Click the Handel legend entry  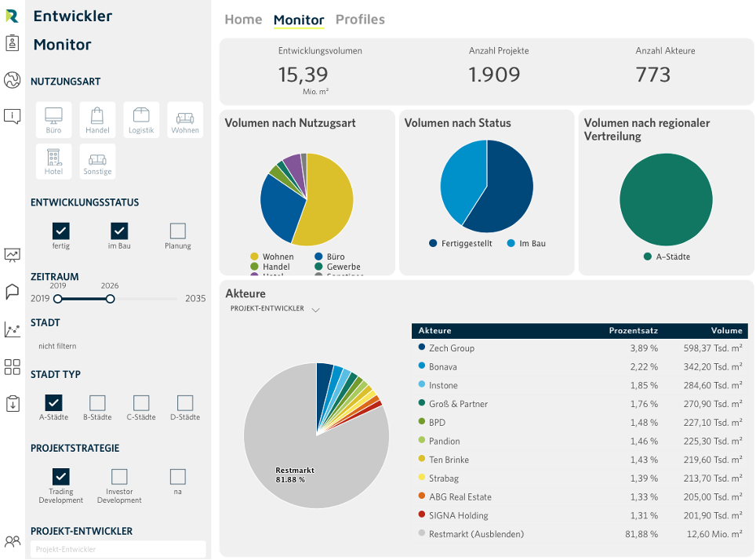(271, 267)
